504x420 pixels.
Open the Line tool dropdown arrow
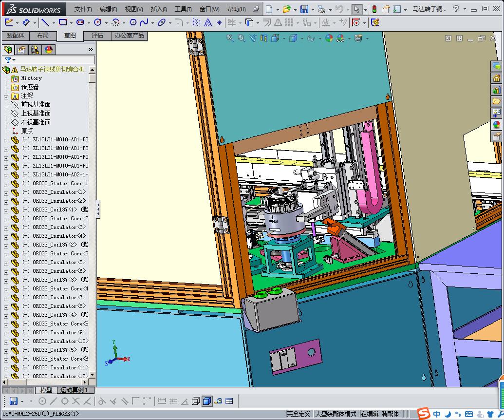(54, 22)
